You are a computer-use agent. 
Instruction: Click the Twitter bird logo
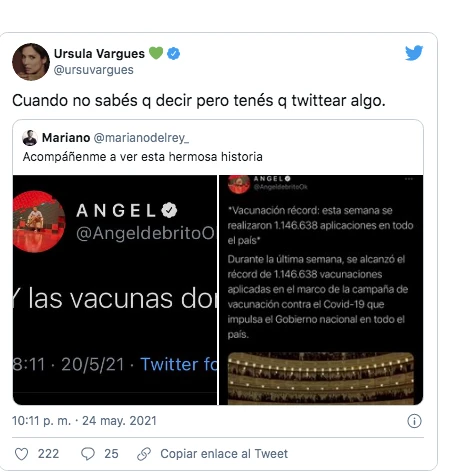point(414,53)
